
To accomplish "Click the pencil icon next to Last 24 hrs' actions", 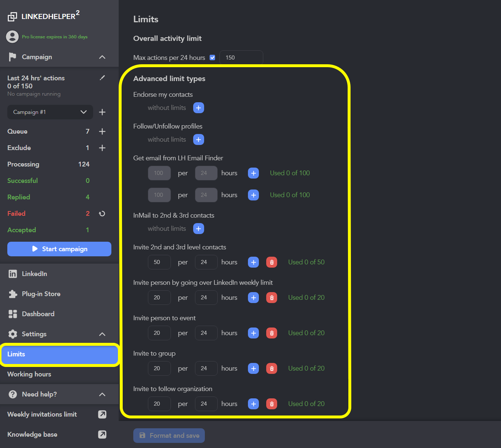I will [102, 77].
